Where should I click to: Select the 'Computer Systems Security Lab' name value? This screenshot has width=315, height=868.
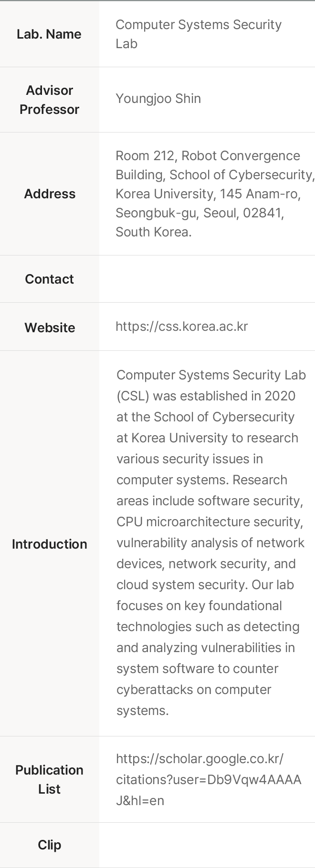(199, 34)
